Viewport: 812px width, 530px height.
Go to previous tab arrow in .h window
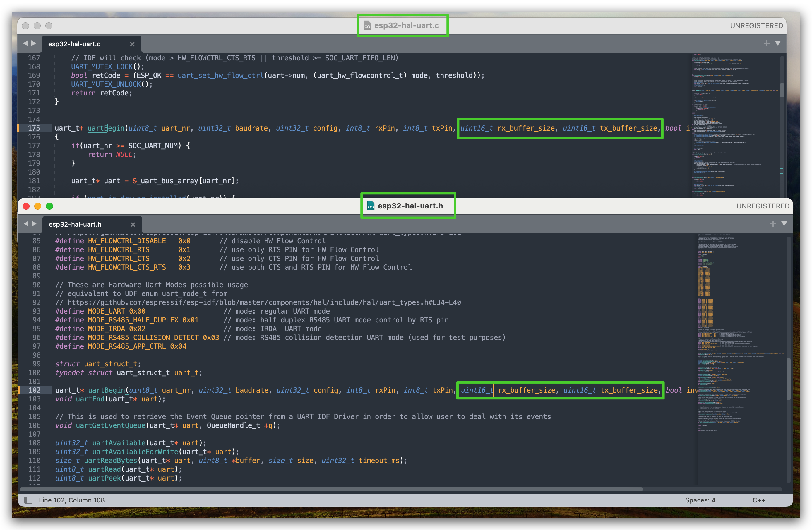pos(26,223)
